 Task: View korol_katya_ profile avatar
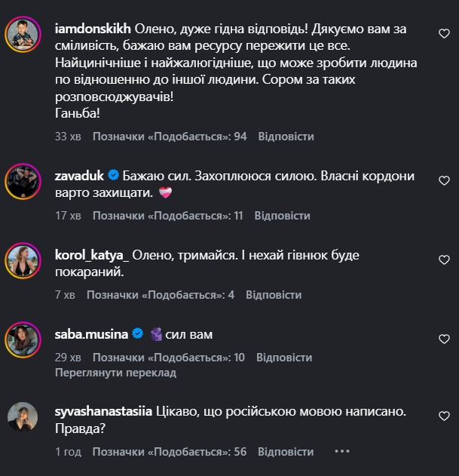point(23,260)
